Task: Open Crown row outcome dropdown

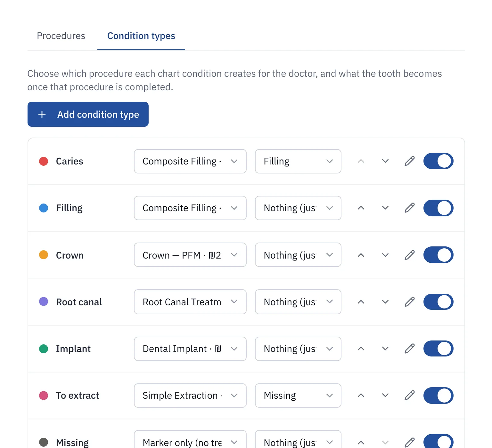Action: tap(298, 255)
